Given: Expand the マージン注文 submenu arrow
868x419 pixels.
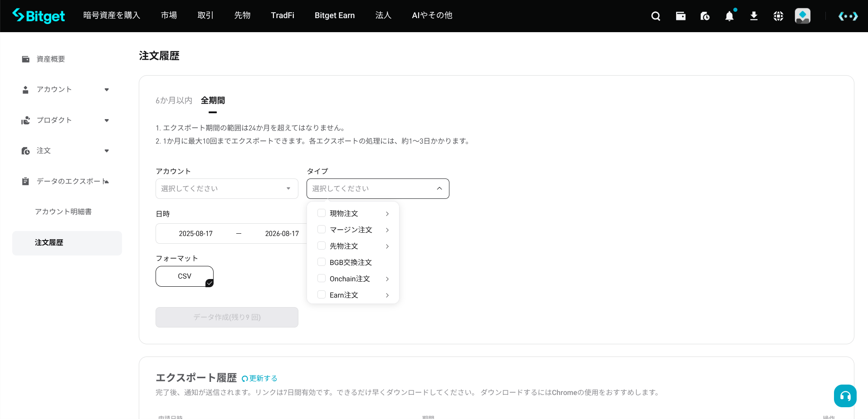Looking at the screenshot, I should click(x=387, y=230).
